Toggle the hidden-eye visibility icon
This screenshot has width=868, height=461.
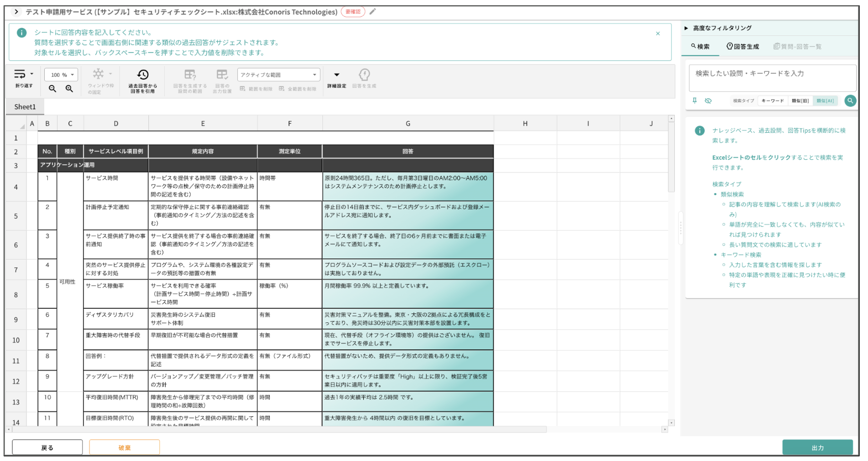pyautogui.click(x=708, y=100)
